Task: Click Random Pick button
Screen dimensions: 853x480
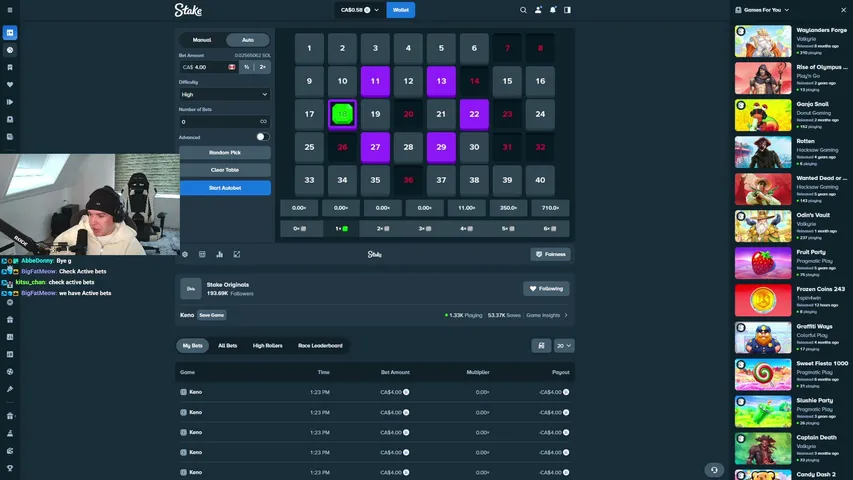Action: [x=225, y=152]
